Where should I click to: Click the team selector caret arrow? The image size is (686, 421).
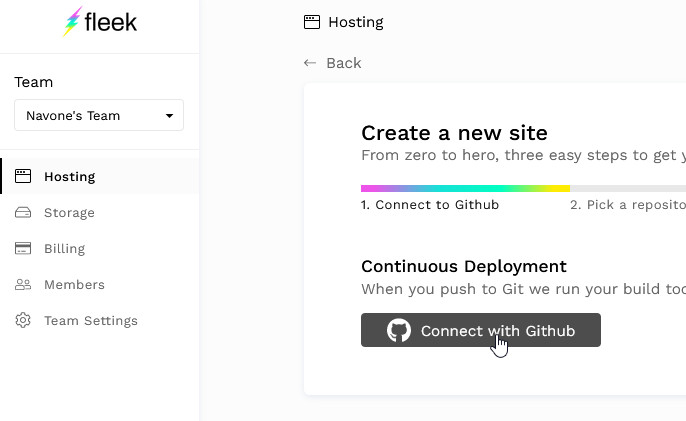coord(169,116)
